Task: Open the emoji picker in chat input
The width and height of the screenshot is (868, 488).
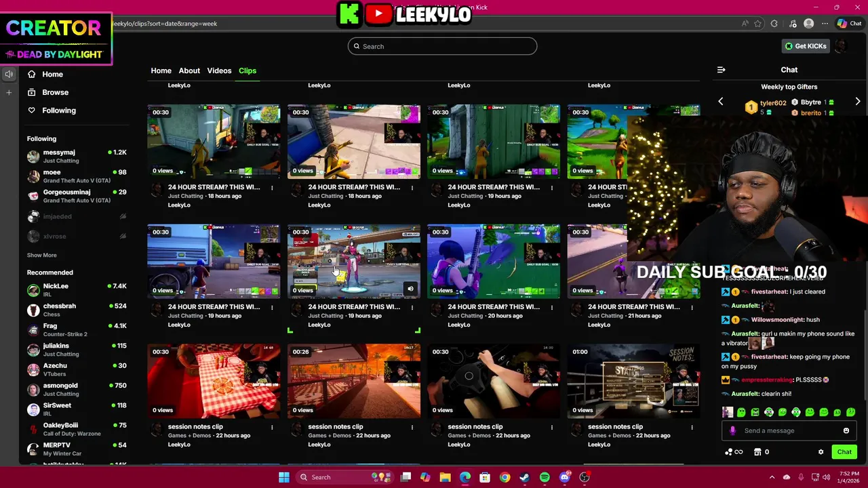Action: coord(846,431)
